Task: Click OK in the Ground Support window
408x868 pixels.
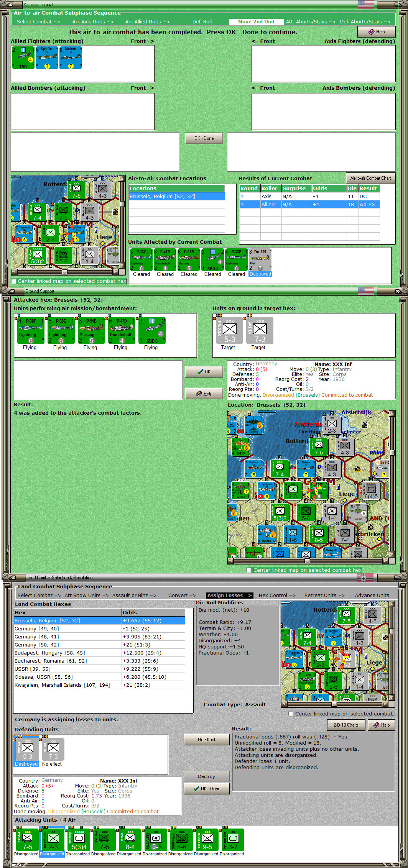Action: (204, 372)
